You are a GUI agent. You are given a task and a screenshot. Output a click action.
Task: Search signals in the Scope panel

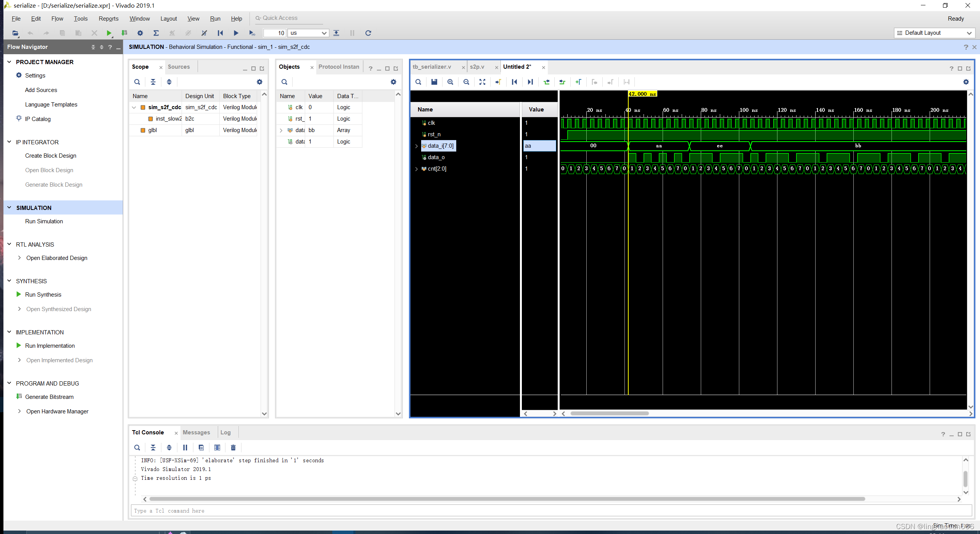click(x=137, y=82)
